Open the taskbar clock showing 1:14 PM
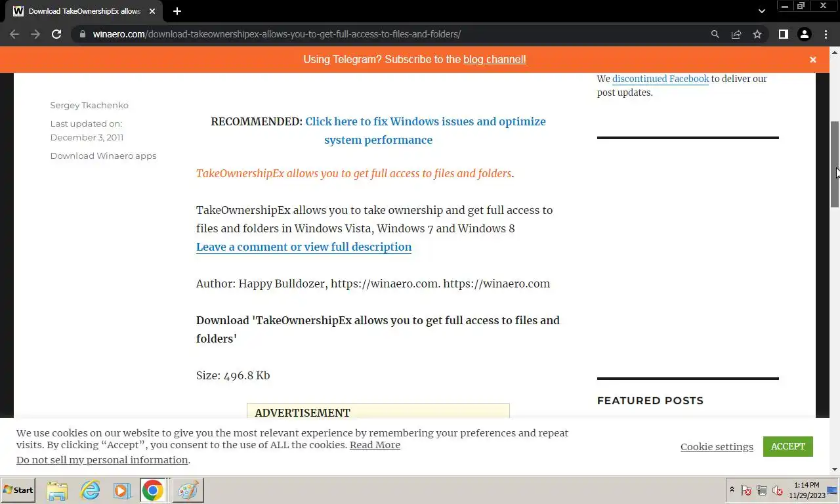The image size is (840, 504). pos(806,490)
